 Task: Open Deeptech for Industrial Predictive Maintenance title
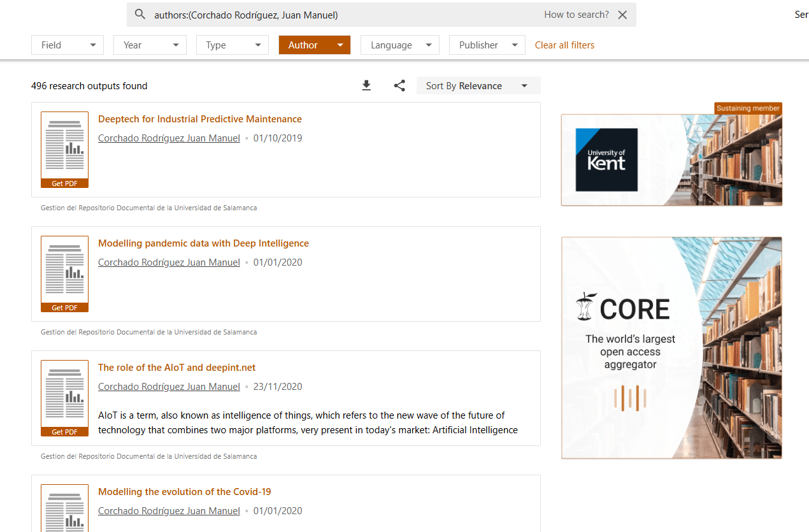[200, 119]
